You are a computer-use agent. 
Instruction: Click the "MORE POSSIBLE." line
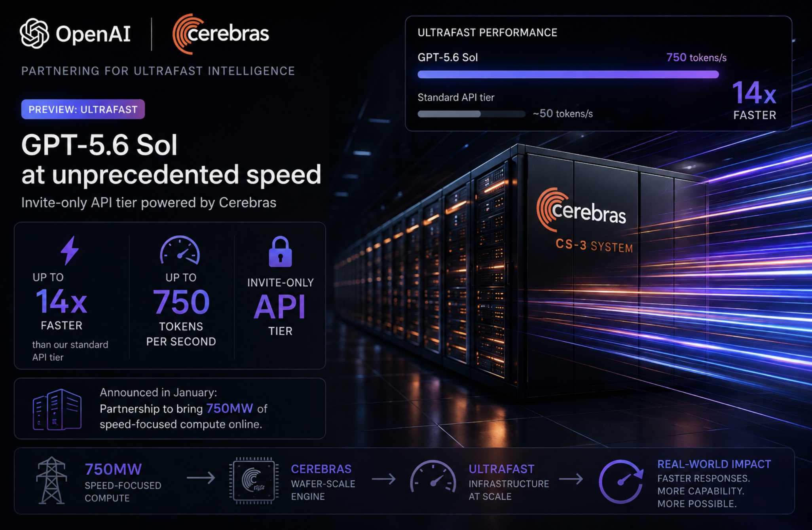pos(697,504)
